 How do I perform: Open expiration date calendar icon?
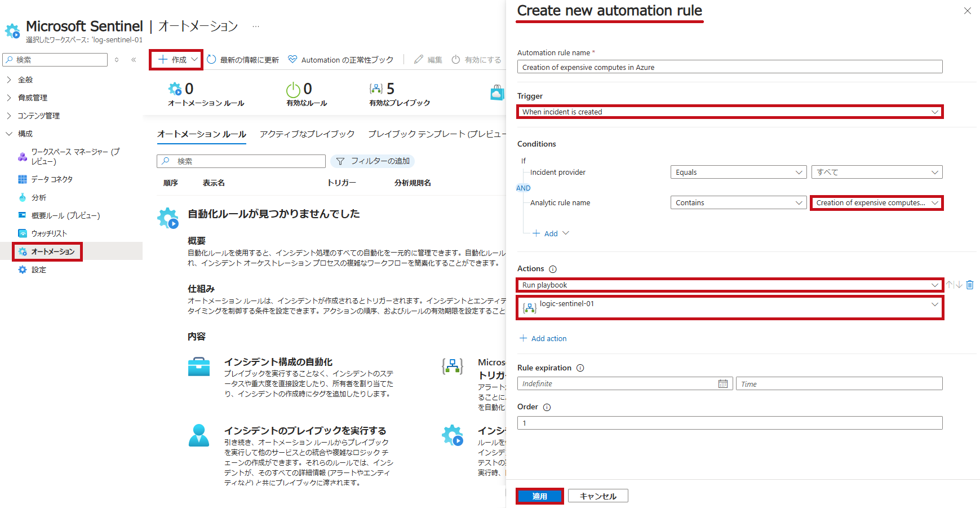(x=723, y=384)
